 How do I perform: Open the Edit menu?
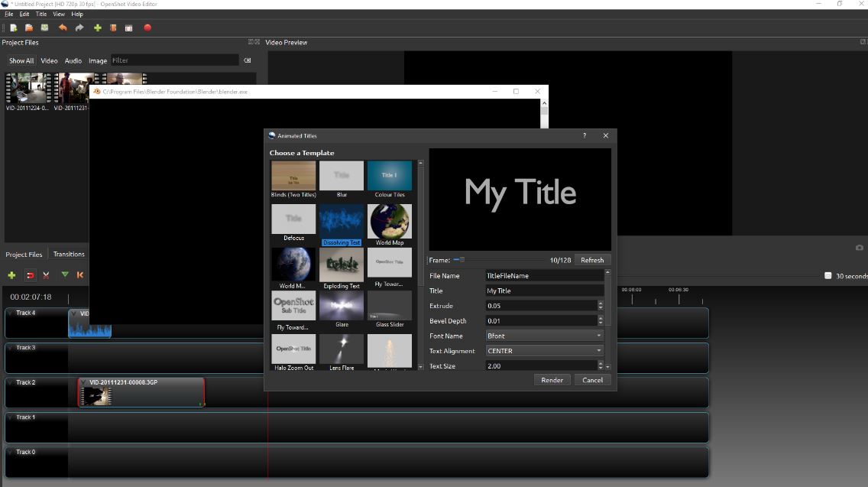pyautogui.click(x=24, y=14)
